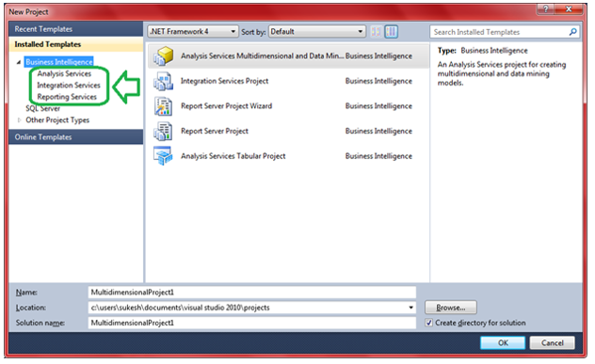Collapse the Business Intelligence tree node

point(19,62)
